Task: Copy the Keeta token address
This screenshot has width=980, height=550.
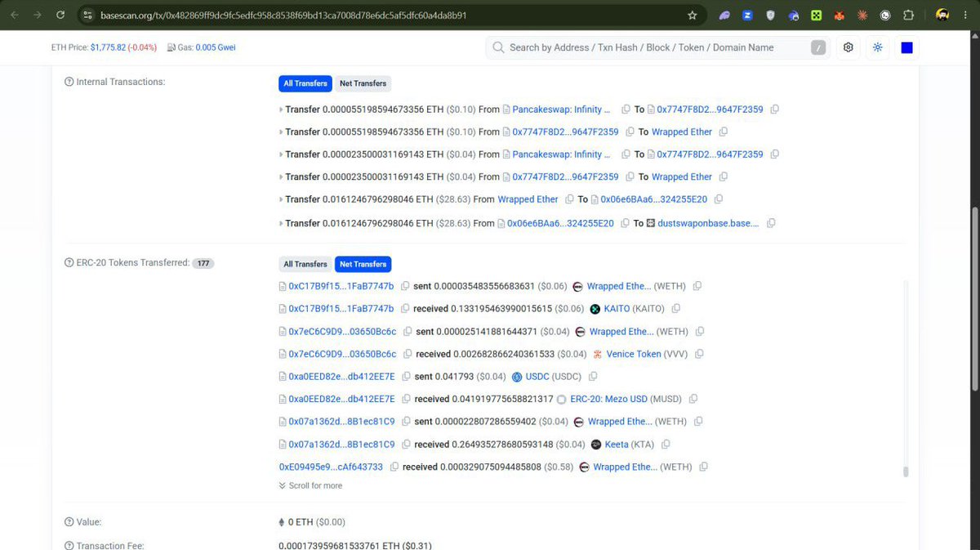Action: (666, 445)
